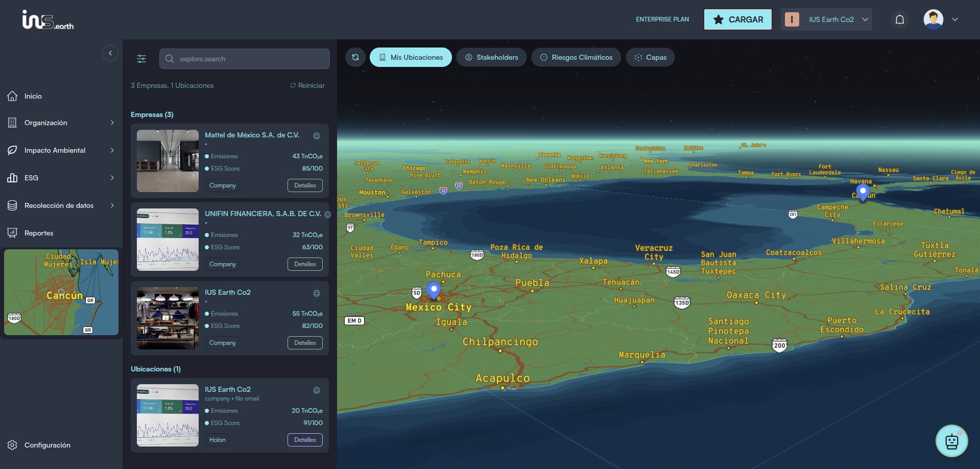This screenshot has width=980, height=469.
Task: Click the globe icon on UNIFIN FINANCIERA card
Action: 328,215
